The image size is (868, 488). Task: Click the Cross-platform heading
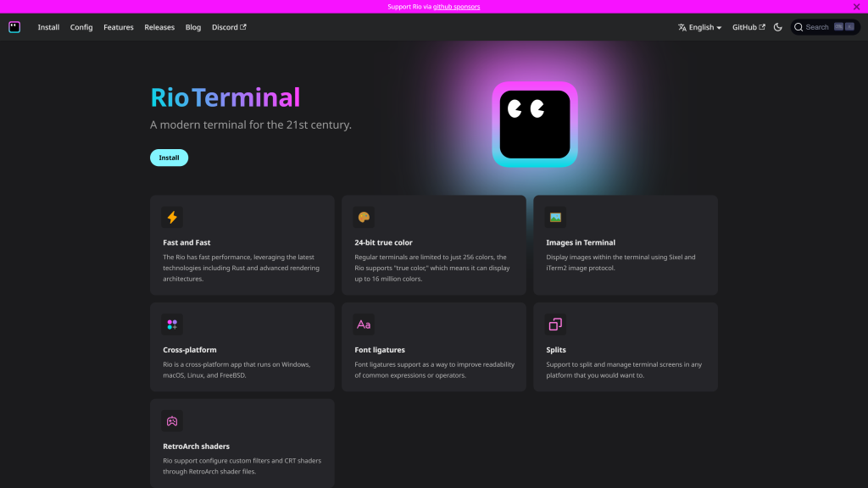pos(189,350)
